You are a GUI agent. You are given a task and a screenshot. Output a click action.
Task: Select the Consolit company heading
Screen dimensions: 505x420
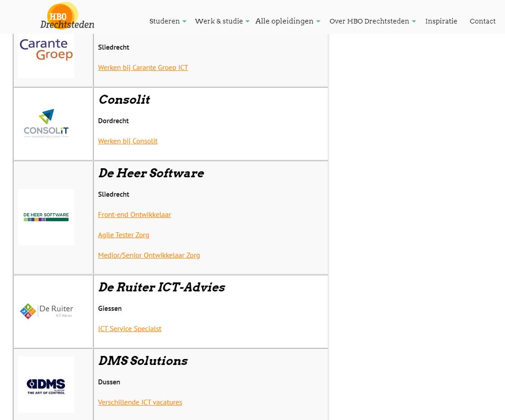click(124, 100)
